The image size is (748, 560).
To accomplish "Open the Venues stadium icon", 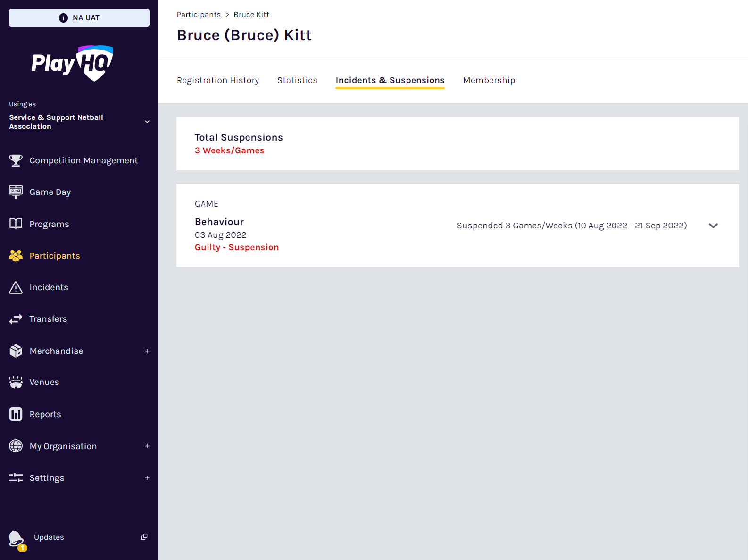I will (x=16, y=382).
